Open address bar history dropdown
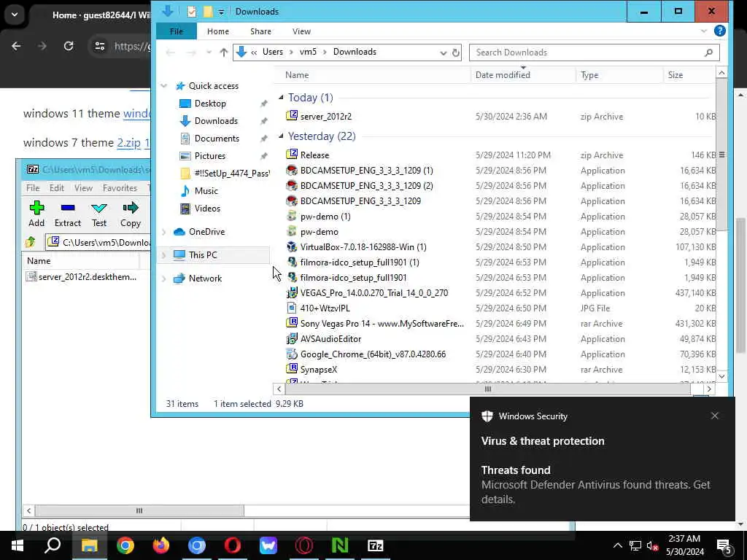 443,52
